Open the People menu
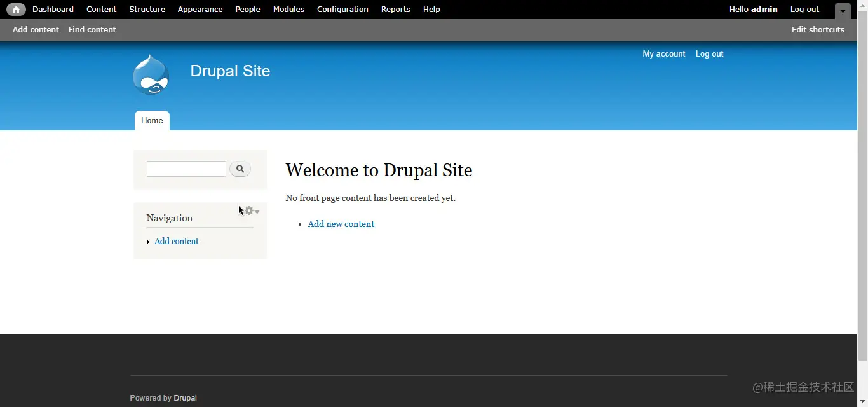Screen dimensions: 868x407 (x=248, y=10)
